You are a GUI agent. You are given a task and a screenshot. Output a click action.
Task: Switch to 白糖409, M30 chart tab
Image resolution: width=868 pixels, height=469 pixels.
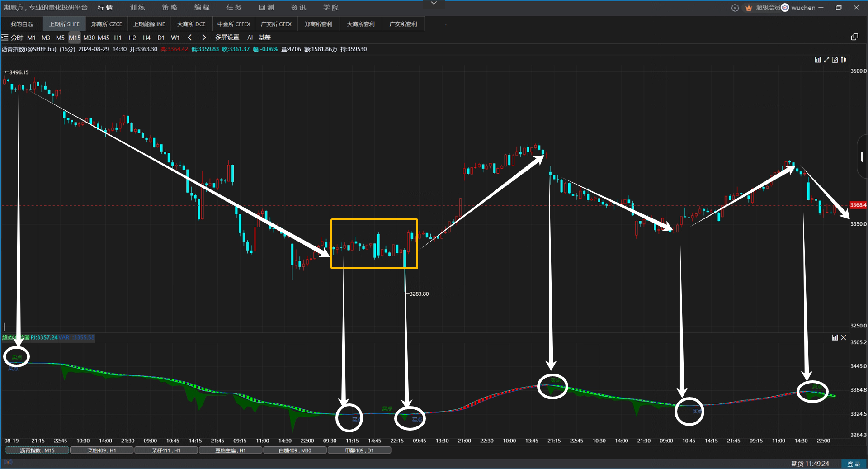pyautogui.click(x=295, y=450)
